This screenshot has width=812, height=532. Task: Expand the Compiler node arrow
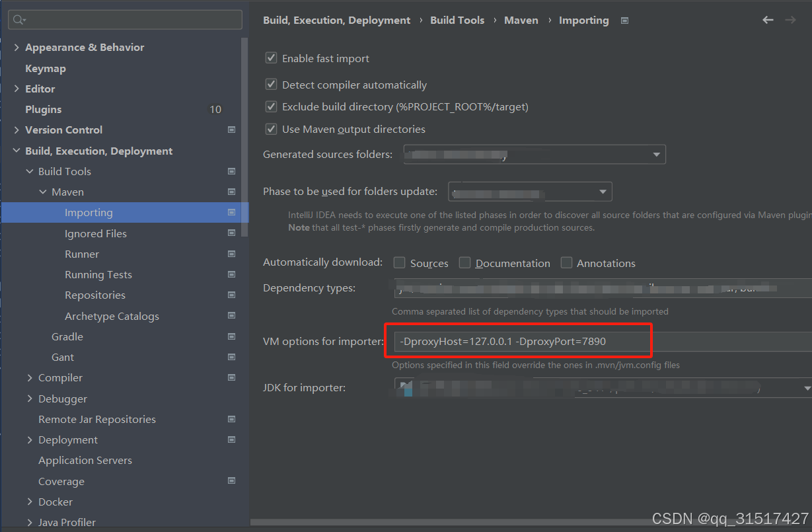point(30,378)
